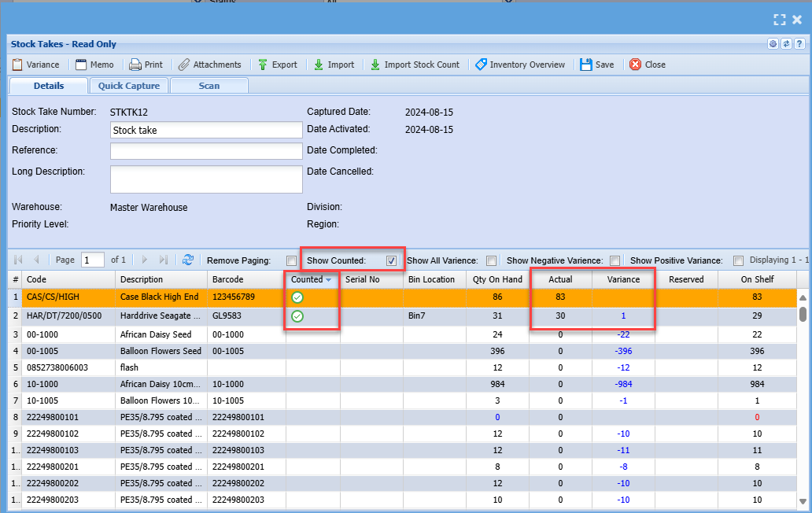This screenshot has width=812, height=513.
Task: Open Attachments via the paperclip icon
Action: [184, 65]
